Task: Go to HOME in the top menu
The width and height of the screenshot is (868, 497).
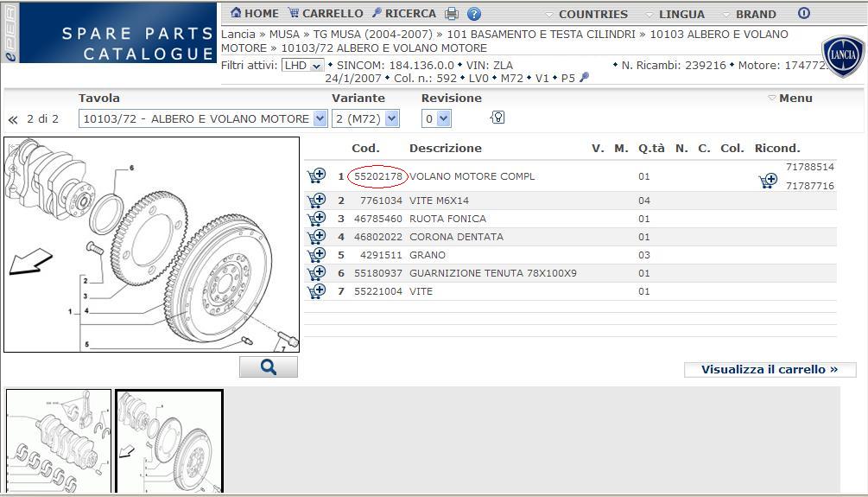Action: (x=255, y=14)
